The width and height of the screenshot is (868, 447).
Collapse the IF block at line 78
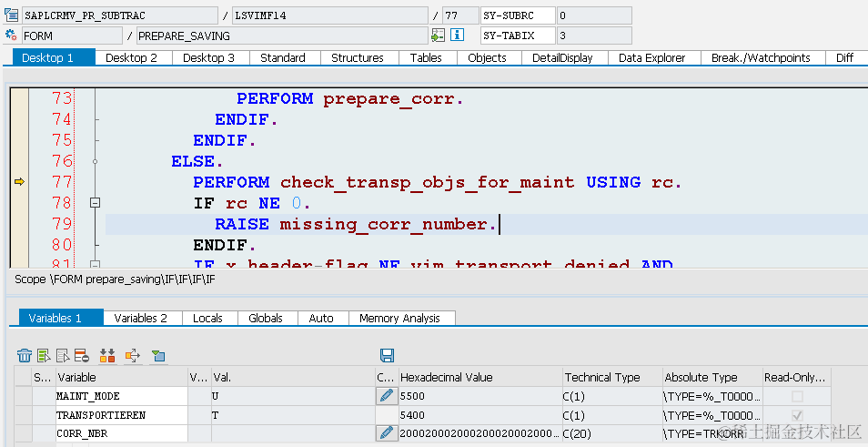[x=95, y=203]
